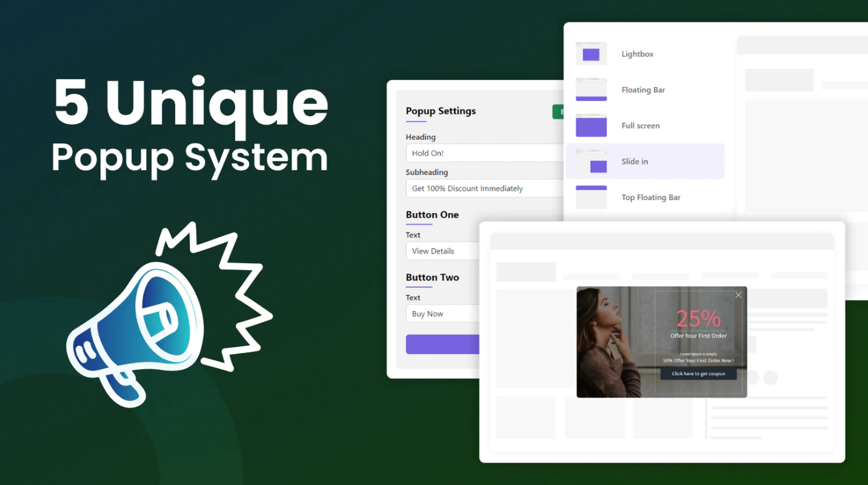Viewport: 868px width, 485px height.
Task: Click the Top Floating Bar label
Action: pos(651,197)
